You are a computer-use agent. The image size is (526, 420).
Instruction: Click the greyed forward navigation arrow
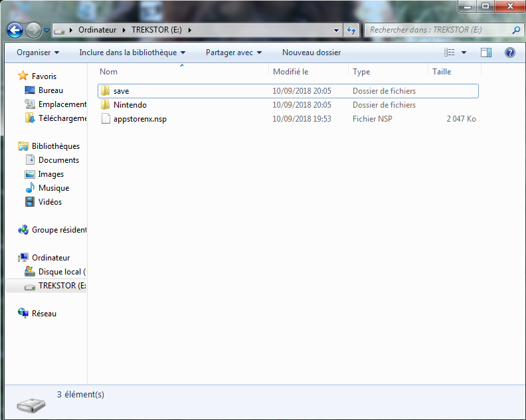click(34, 30)
